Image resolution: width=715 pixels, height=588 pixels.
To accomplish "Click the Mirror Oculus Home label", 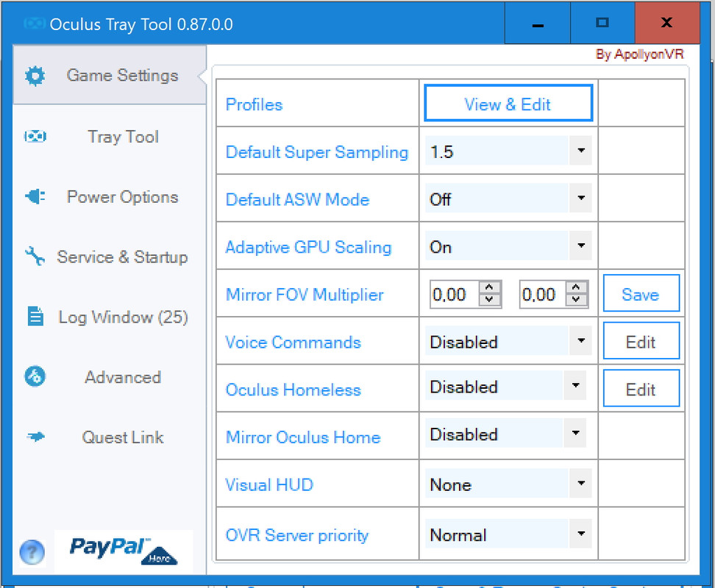I will point(303,437).
